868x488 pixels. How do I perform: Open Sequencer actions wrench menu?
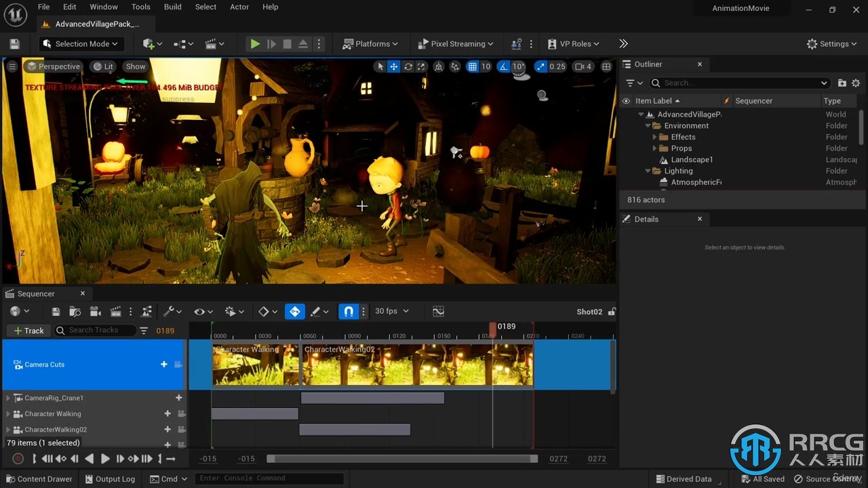click(172, 311)
